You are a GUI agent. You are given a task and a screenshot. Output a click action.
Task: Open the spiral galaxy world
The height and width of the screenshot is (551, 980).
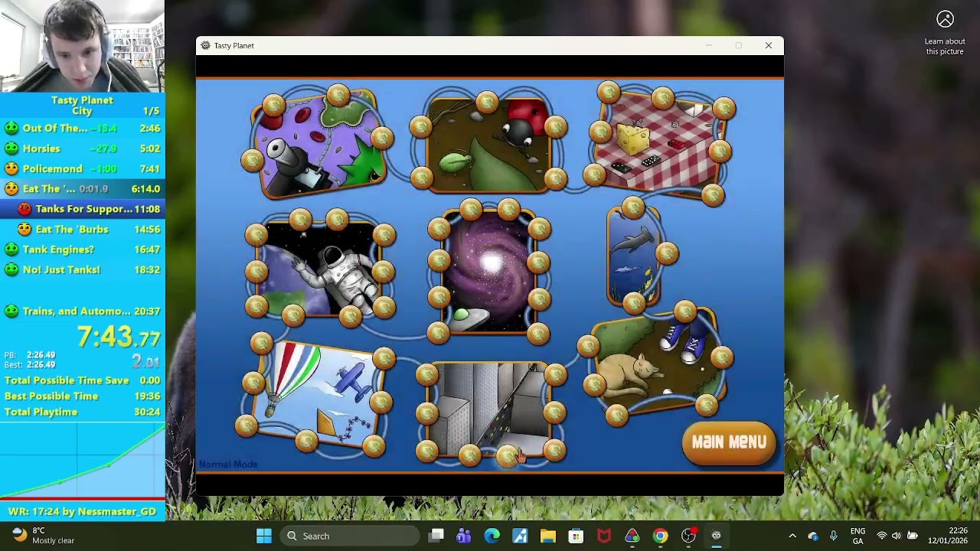click(x=488, y=272)
